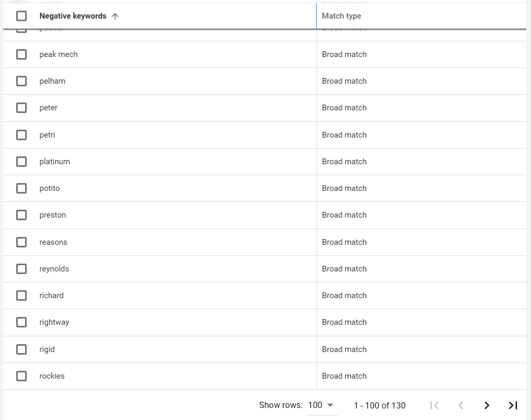Click the 'preston' keyword text
Image resolution: width=531 pixels, height=420 pixels.
(53, 215)
